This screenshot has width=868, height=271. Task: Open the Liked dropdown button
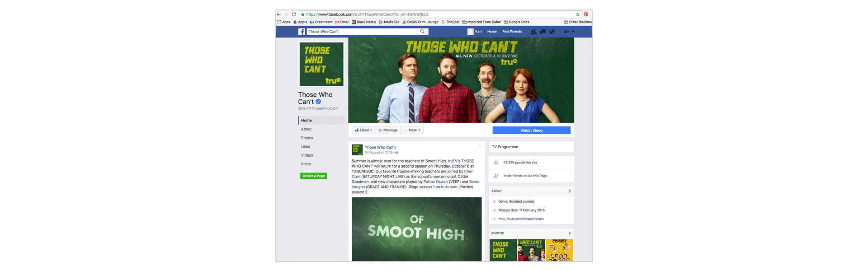(x=363, y=130)
